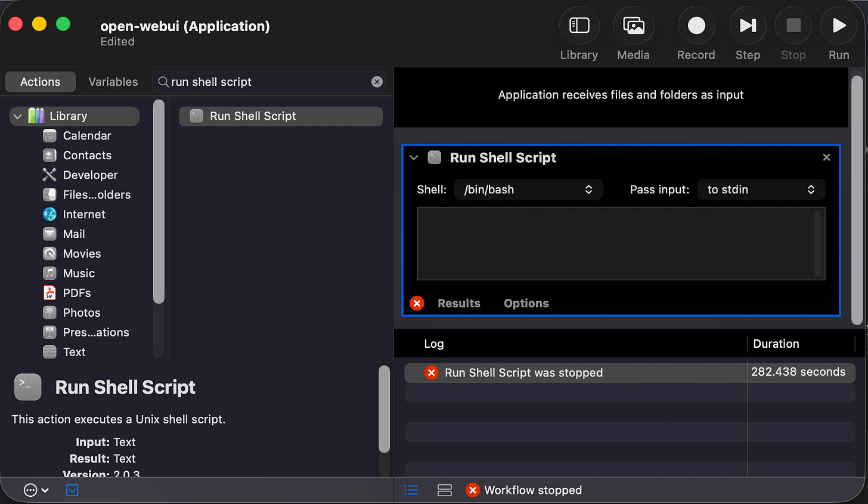Select the Movies category

82,254
